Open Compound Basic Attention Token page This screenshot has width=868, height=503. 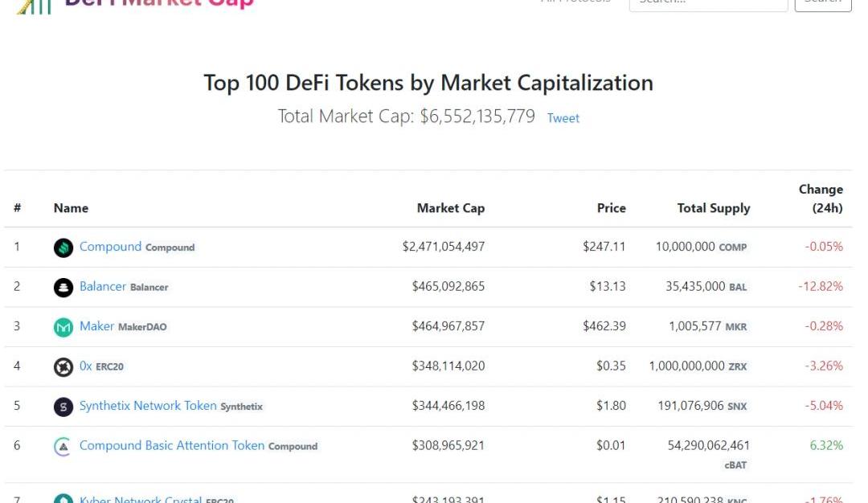click(172, 445)
